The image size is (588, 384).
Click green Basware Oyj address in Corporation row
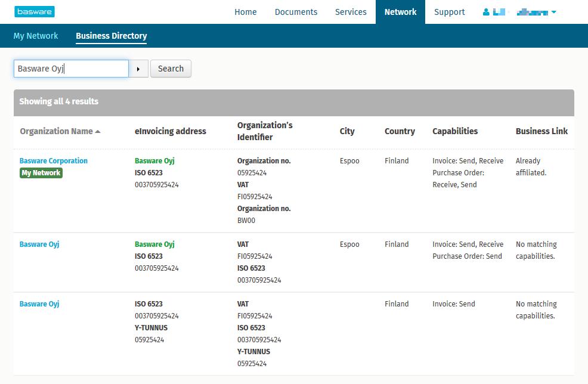pos(154,160)
